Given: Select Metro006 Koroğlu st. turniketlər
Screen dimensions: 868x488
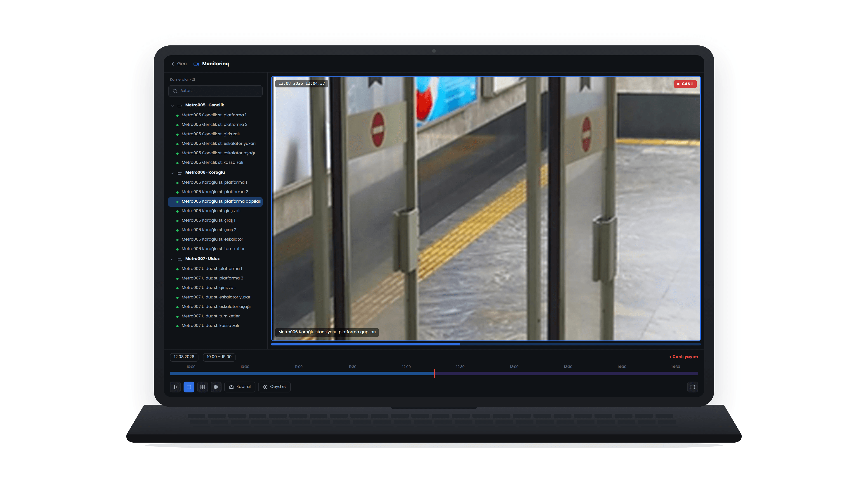Looking at the screenshot, I should [215, 249].
